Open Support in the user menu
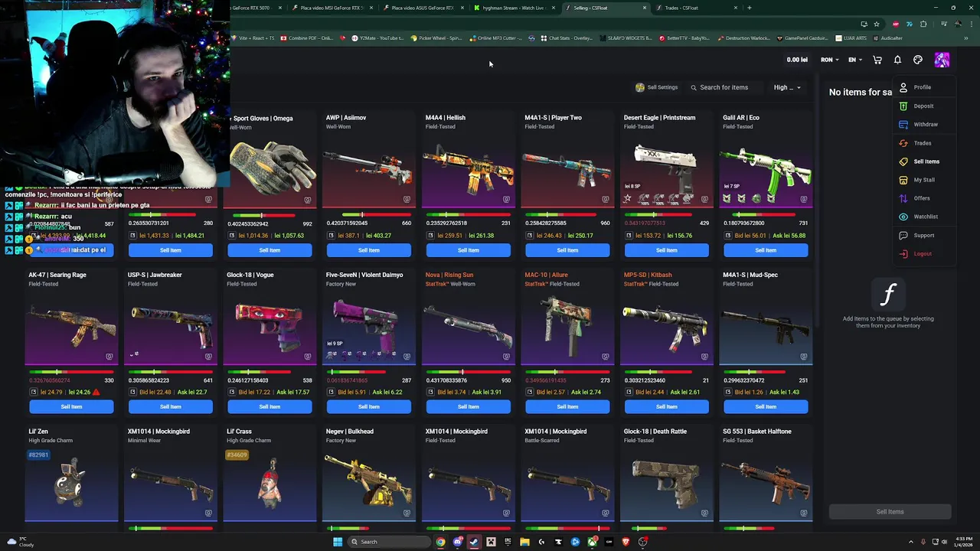This screenshot has height=551, width=980. [x=923, y=235]
